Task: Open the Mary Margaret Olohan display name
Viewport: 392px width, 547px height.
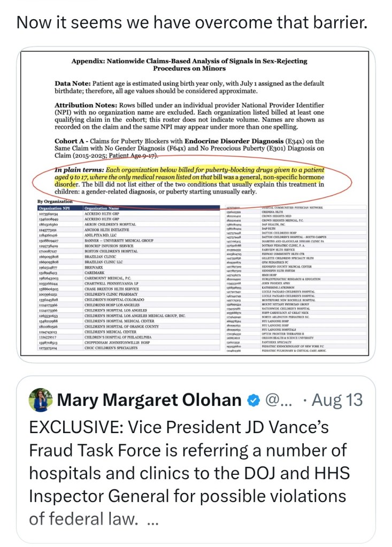Action: click(149, 400)
